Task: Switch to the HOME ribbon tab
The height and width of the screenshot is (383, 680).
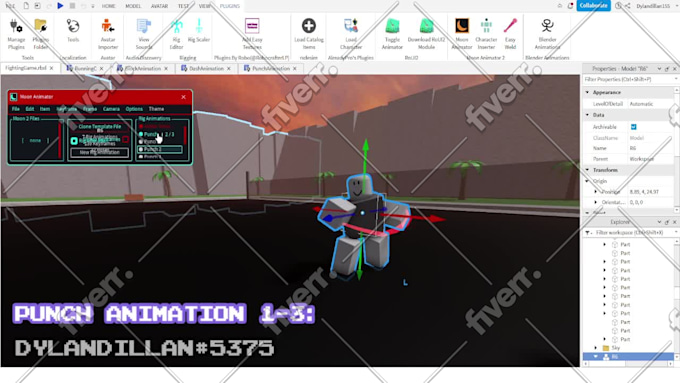Action: click(x=108, y=6)
